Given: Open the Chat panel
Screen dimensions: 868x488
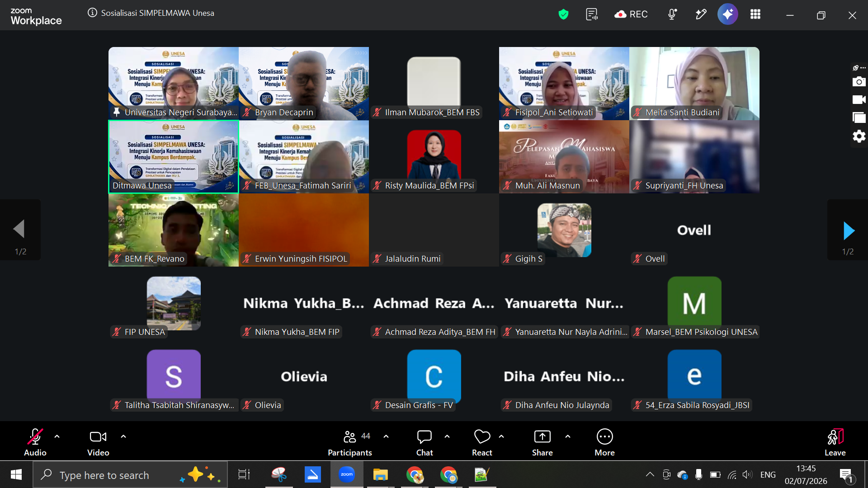Looking at the screenshot, I should click(425, 443).
